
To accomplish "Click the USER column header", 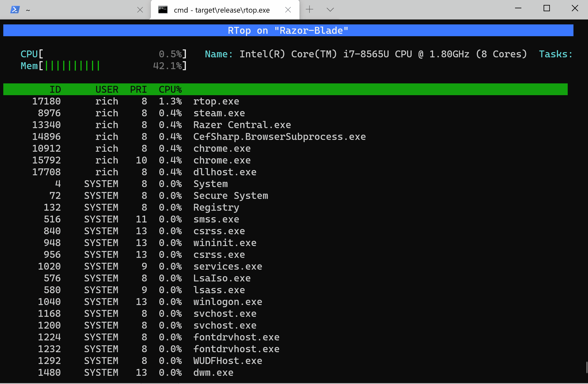I will 107,89.
